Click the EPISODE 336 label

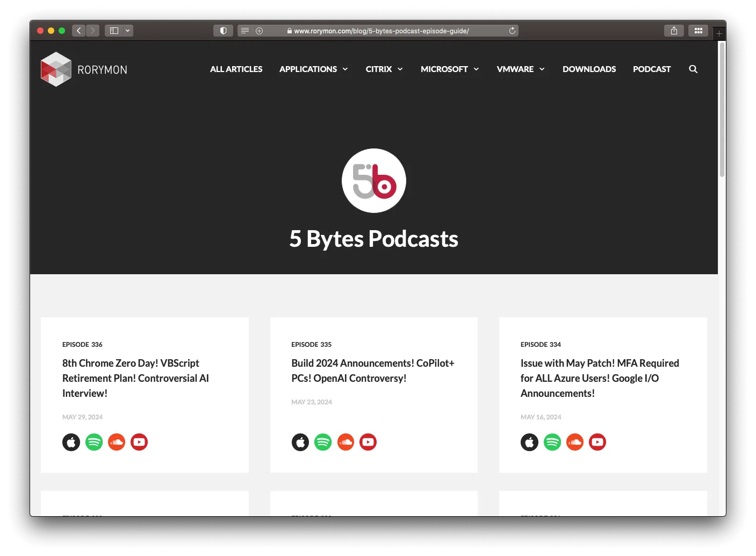click(82, 344)
